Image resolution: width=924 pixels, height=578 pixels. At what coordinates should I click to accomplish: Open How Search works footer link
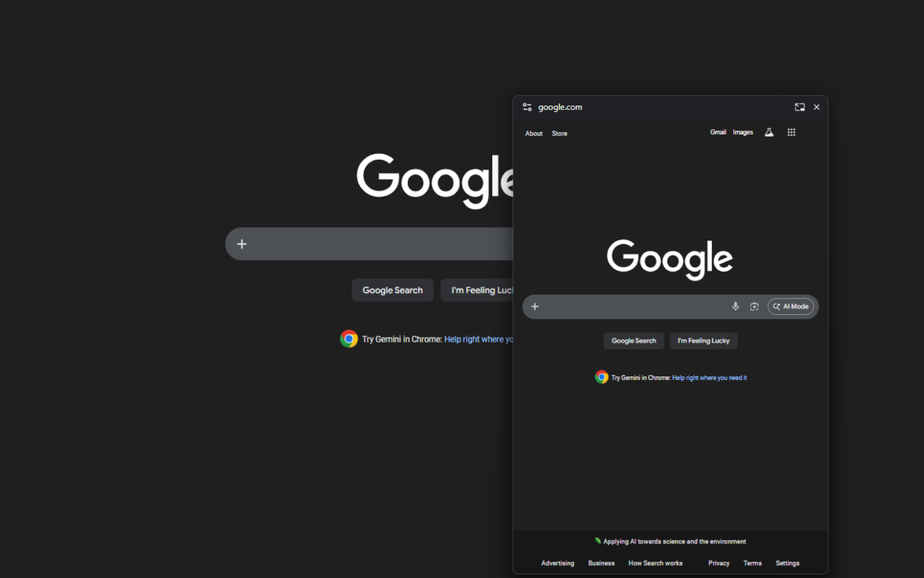tap(655, 564)
